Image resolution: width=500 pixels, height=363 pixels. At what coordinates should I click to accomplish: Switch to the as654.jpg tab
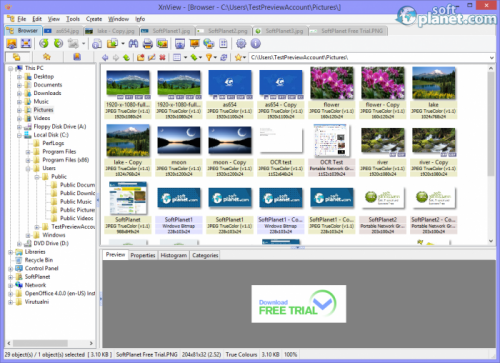pos(62,31)
